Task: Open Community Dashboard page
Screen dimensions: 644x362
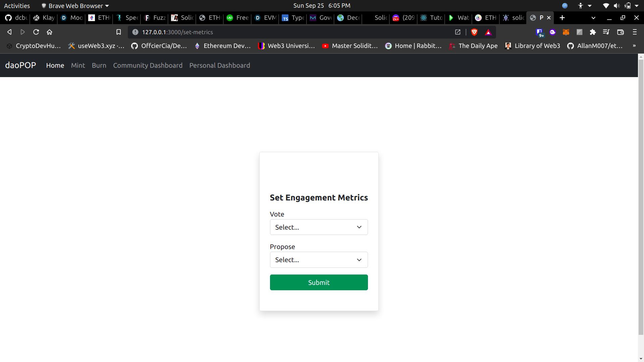Action: pos(148,65)
